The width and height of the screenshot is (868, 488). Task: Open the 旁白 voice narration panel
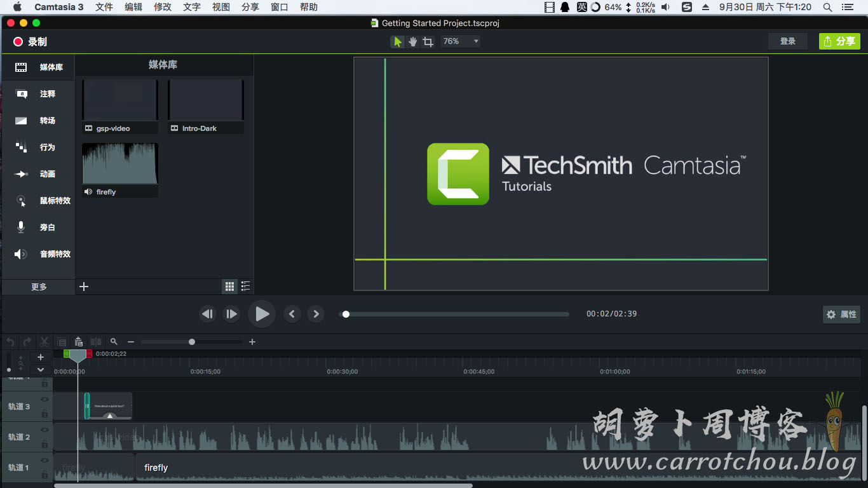[x=38, y=227]
